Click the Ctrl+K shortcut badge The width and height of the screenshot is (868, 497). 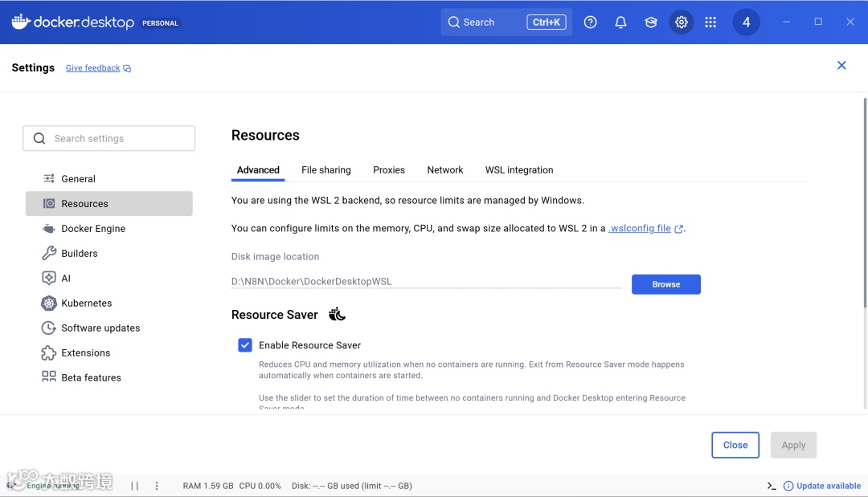547,22
